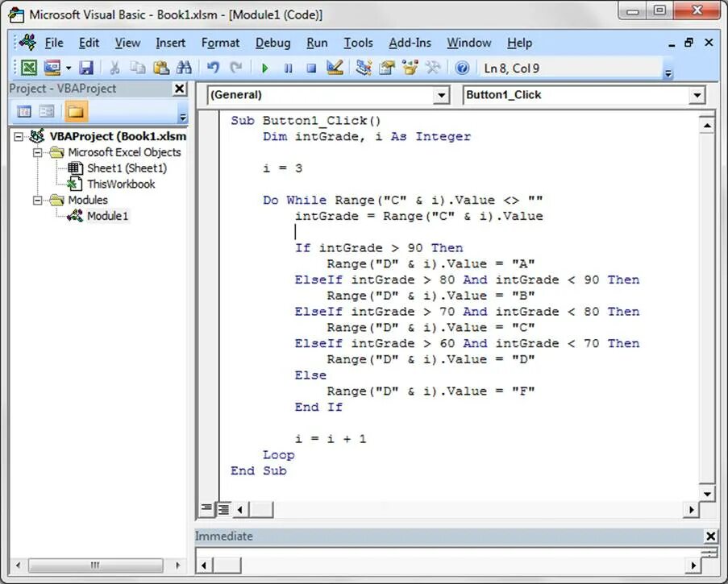Click the View Object icon in Project panel
Screen dimensions: 728x584
[47, 111]
